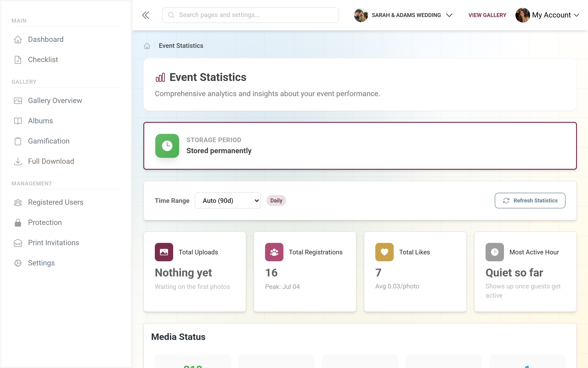Viewport: 588px width, 368px height.
Task: Click the Nothing yet uploads value
Action: pyautogui.click(x=184, y=273)
